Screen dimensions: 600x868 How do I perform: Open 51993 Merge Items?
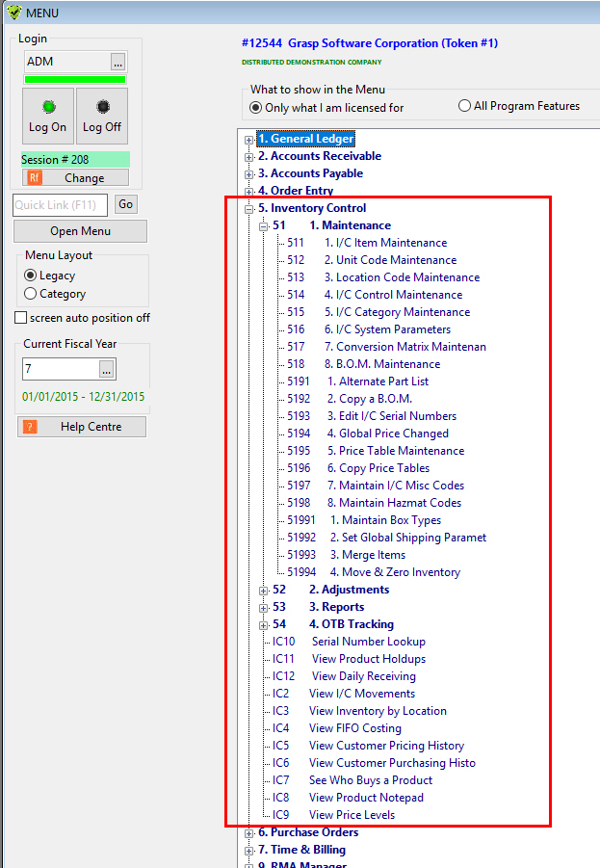(347, 555)
